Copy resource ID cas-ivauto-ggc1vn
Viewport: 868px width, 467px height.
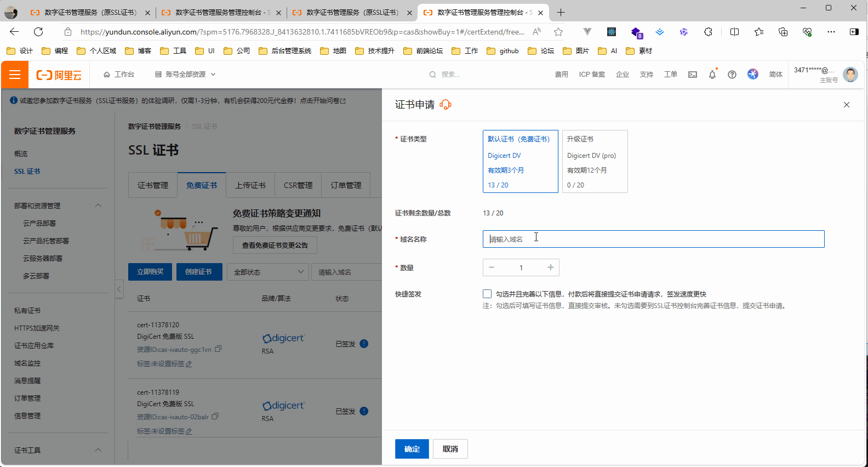pos(218,349)
